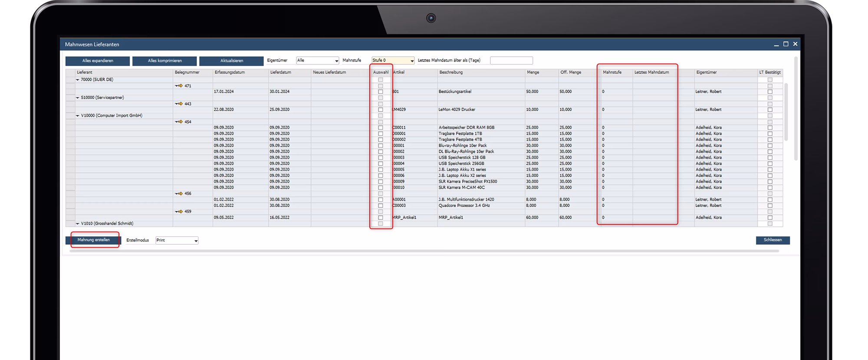Minimize the Mahnwesen Lieferanten window
Viewport: 868px width, 360px height.
(x=776, y=45)
